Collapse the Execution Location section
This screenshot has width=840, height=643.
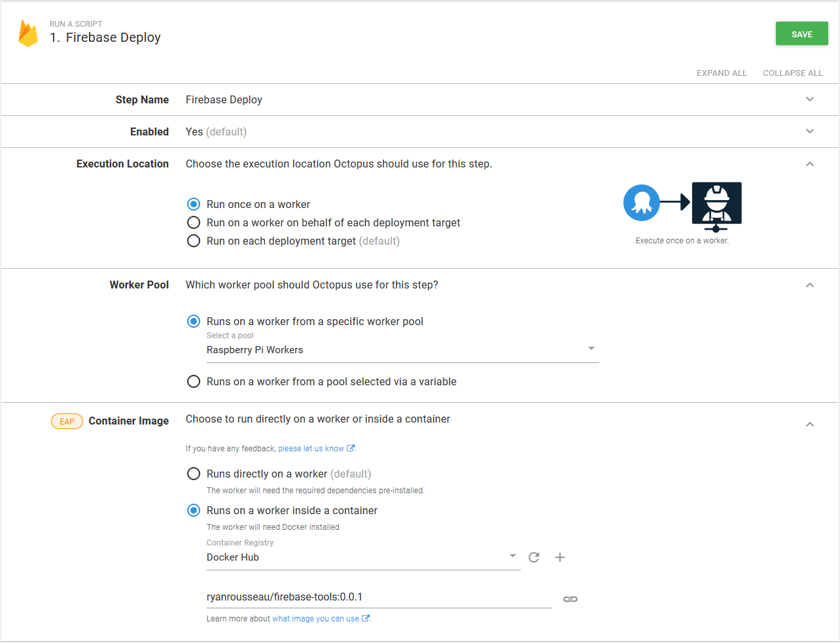coord(810,164)
